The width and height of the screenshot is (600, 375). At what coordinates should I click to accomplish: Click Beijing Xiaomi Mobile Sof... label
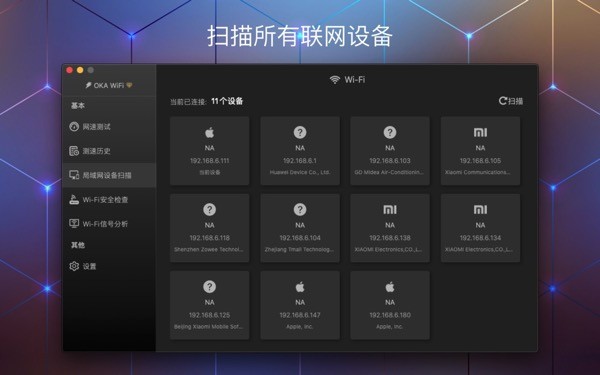pos(209,327)
